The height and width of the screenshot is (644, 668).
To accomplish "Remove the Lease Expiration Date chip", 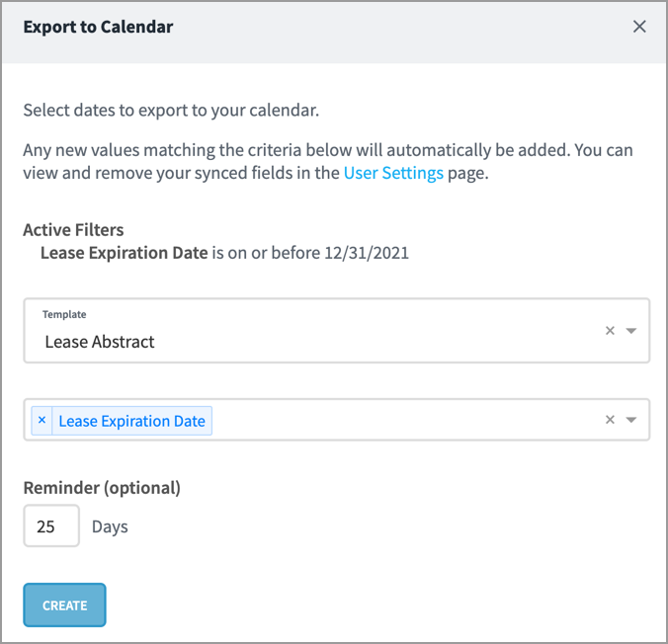I will click(42, 421).
